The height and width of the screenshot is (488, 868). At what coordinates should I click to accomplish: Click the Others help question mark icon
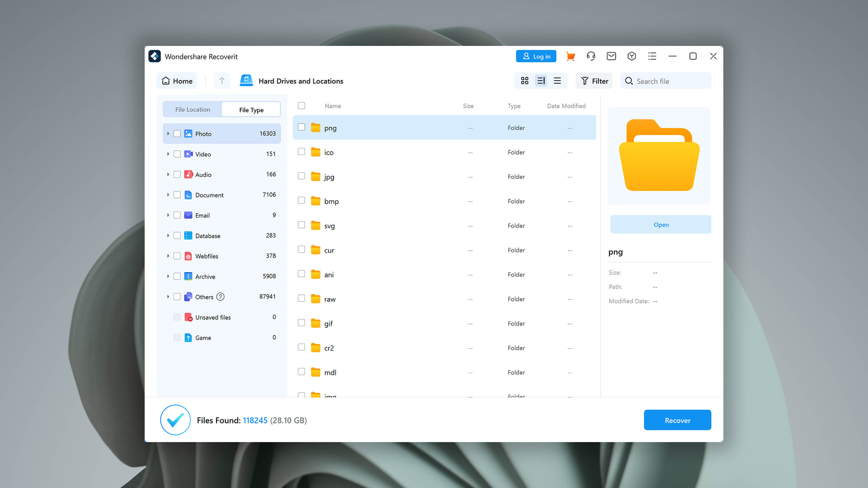(220, 297)
